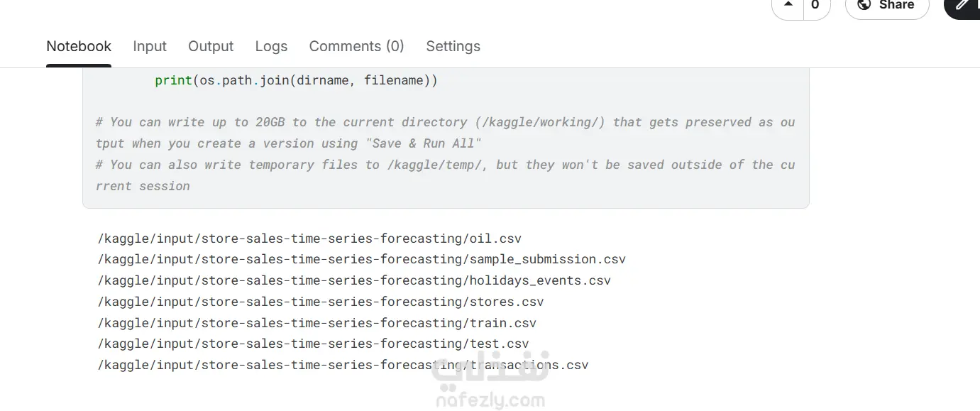
Task: Click the test.csv output path
Action: tap(313, 344)
